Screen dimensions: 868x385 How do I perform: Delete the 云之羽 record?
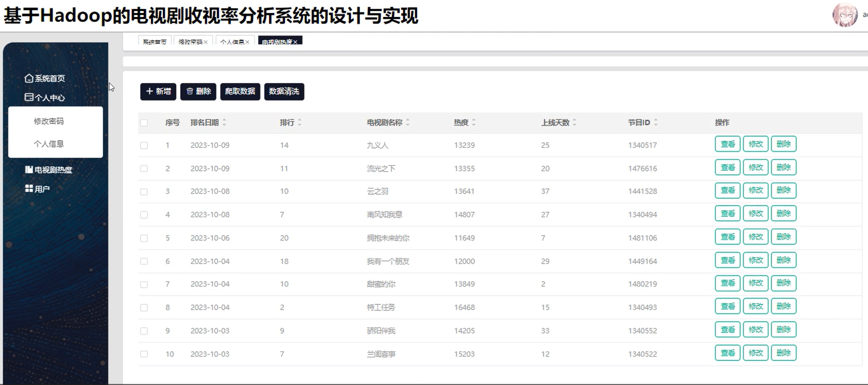pos(784,191)
